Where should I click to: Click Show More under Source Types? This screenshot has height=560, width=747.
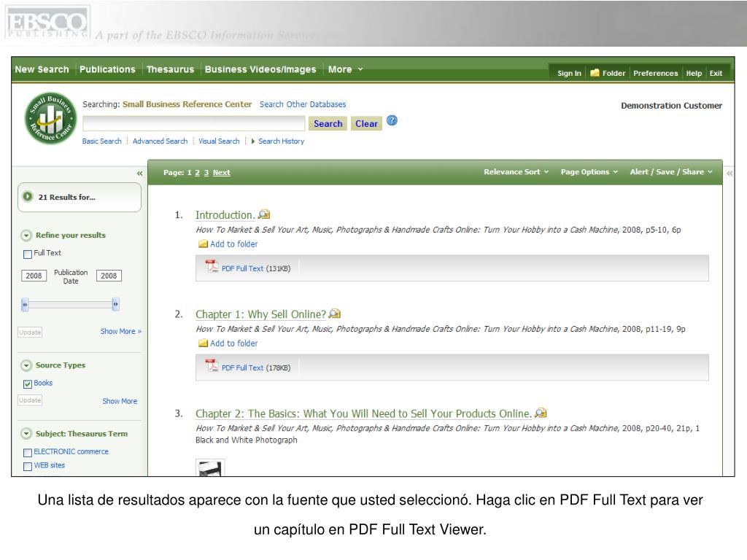[120, 401]
